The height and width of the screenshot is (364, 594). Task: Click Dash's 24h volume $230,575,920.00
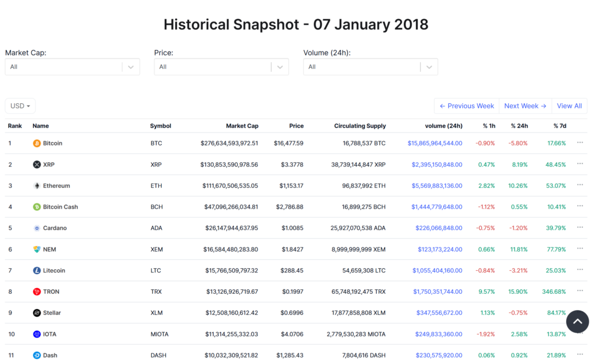click(439, 355)
